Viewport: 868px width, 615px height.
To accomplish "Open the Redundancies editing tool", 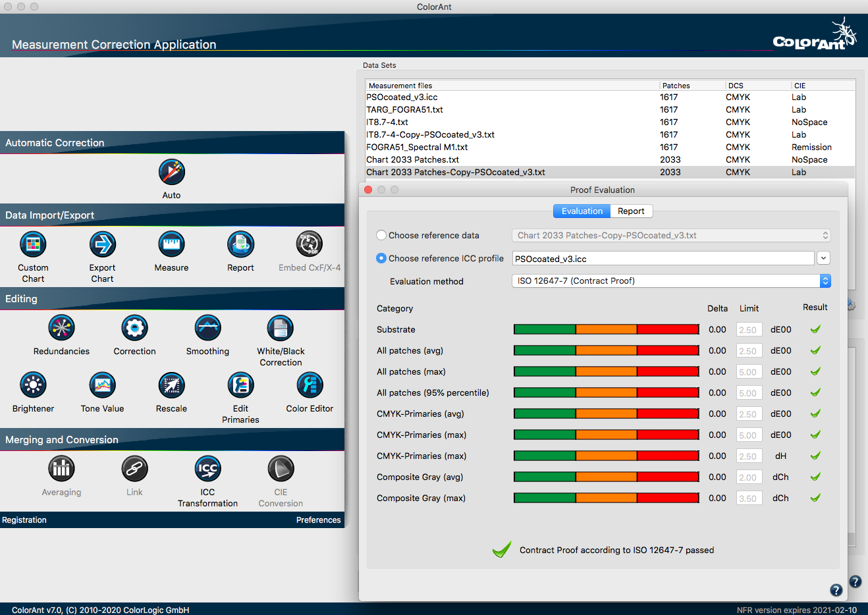I will (61, 329).
